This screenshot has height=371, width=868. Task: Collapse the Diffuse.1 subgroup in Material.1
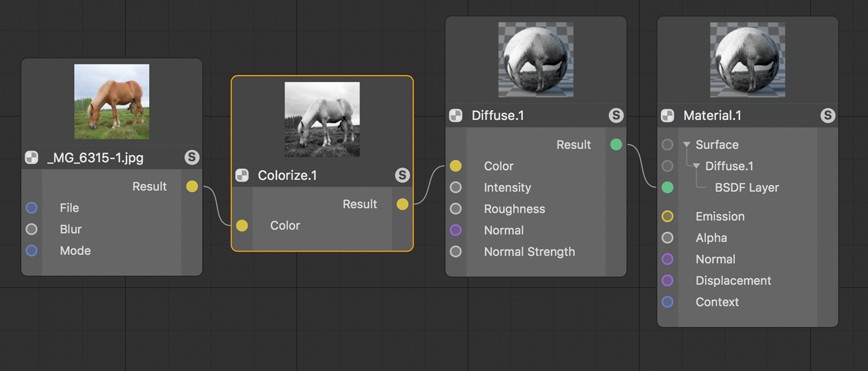[x=696, y=166]
